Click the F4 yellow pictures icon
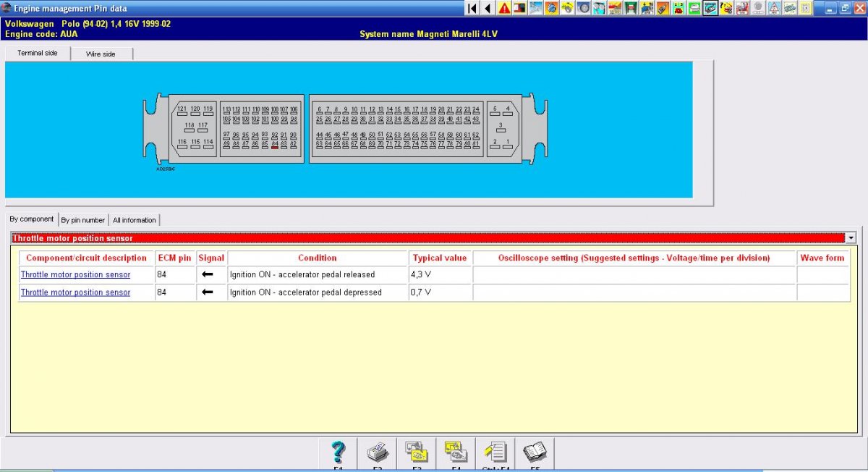 [x=456, y=452]
